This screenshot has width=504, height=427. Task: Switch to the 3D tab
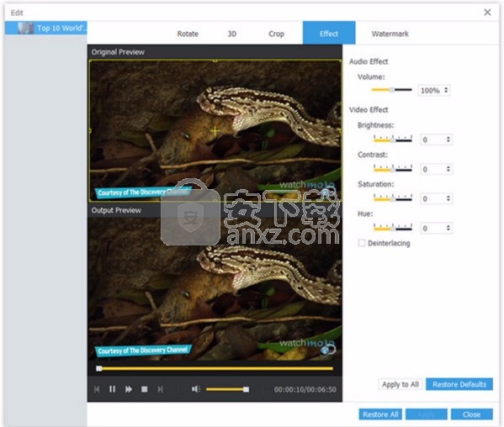(231, 34)
